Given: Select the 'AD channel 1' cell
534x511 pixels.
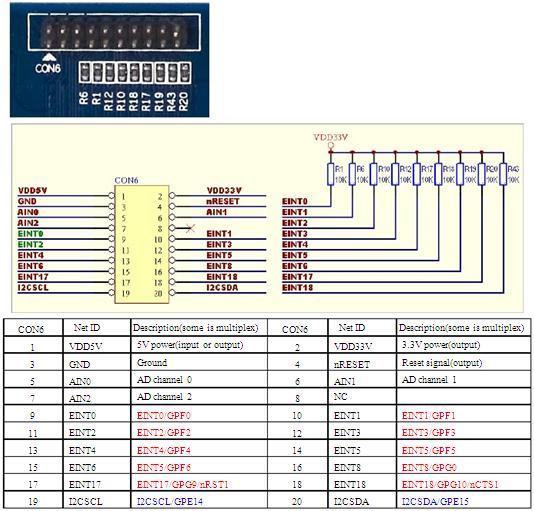Looking at the screenshot, I should pos(464,380).
